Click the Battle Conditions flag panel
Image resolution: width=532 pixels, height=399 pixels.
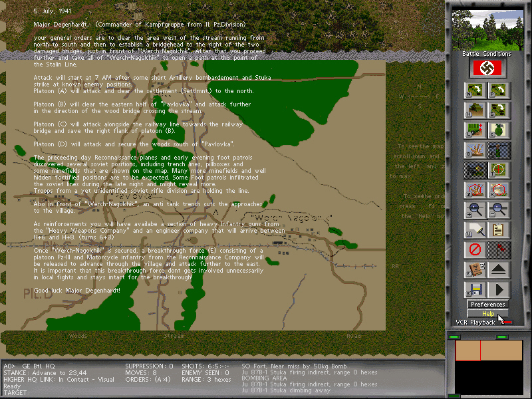[489, 68]
